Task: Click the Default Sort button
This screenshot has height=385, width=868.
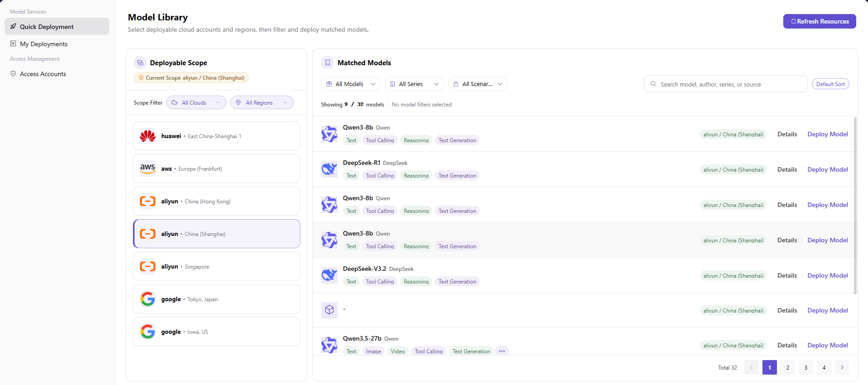Action: tap(830, 84)
